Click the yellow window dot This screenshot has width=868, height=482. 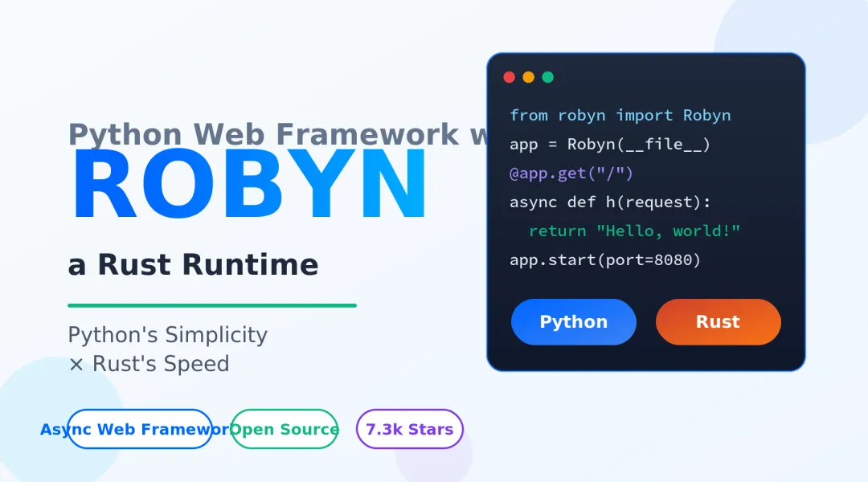tap(529, 77)
